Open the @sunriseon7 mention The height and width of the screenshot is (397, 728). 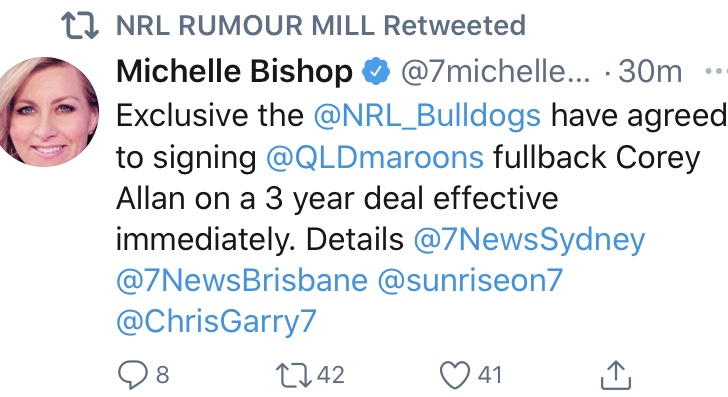coord(470,281)
